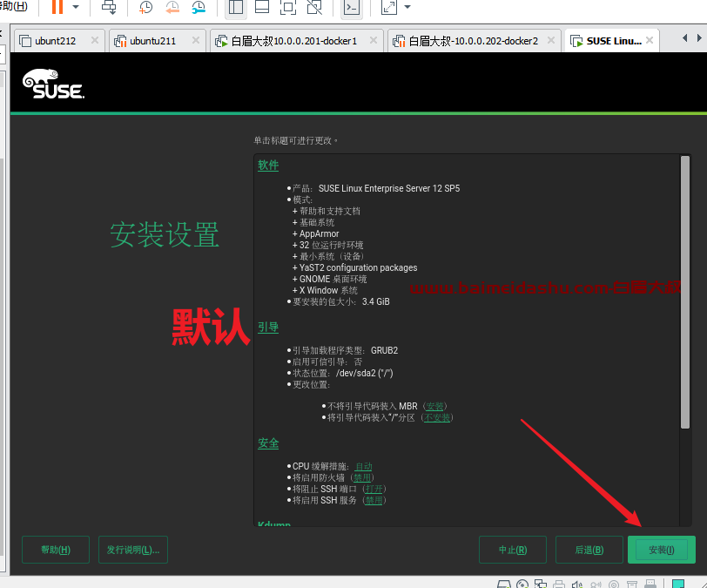Close the 10.0.0.201-docker1 tab
The image size is (707, 588).
374,40
